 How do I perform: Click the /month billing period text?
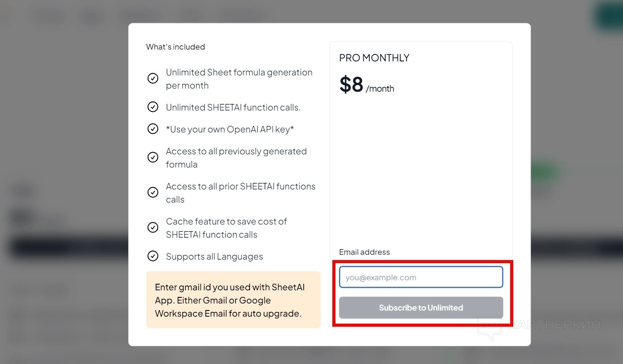(x=380, y=89)
